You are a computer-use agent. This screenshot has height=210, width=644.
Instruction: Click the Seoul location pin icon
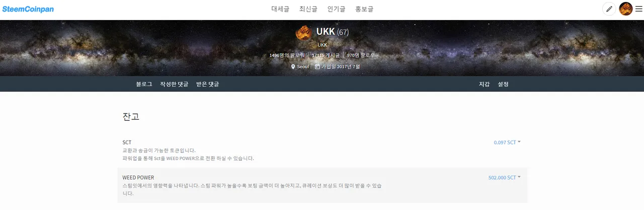(x=293, y=66)
